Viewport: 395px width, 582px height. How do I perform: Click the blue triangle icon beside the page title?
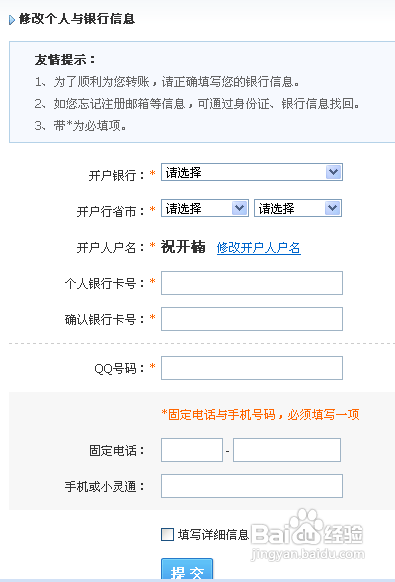pos(12,20)
